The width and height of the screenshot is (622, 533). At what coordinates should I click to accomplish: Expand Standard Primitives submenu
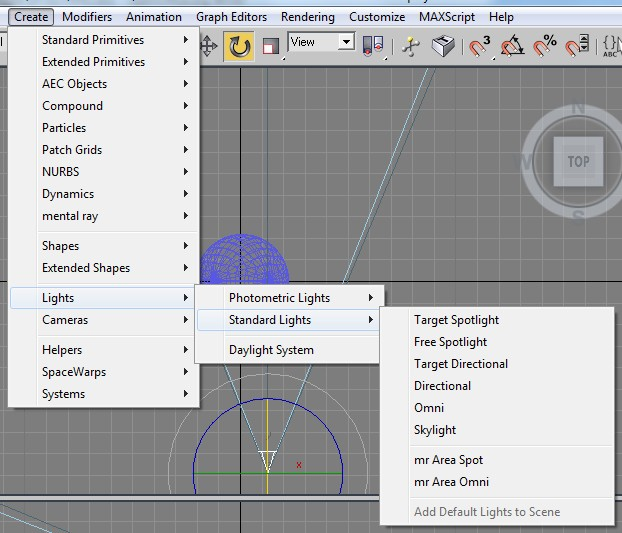pos(104,40)
